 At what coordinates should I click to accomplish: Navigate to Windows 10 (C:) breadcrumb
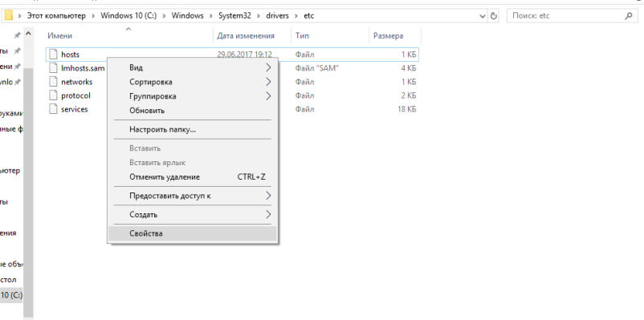pos(128,16)
